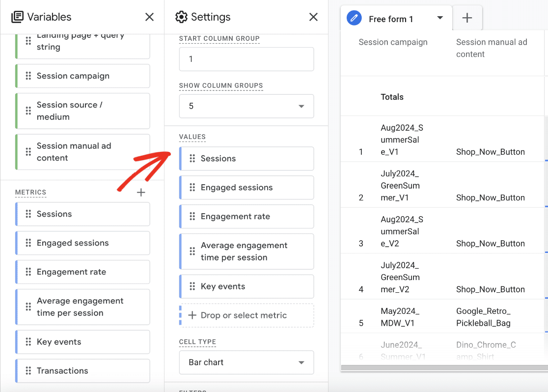Click the Variables panel icon

(17, 16)
